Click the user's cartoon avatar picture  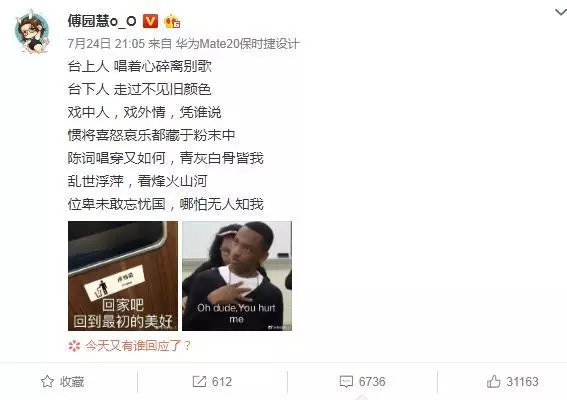pyautogui.click(x=32, y=32)
